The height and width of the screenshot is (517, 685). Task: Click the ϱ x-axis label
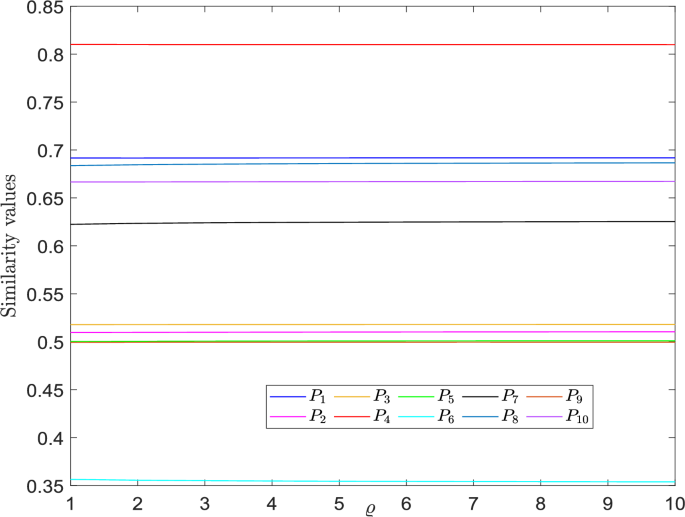[x=370, y=510]
